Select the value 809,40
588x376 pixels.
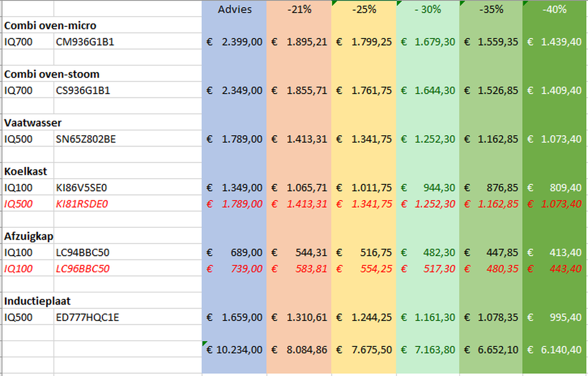point(555,187)
